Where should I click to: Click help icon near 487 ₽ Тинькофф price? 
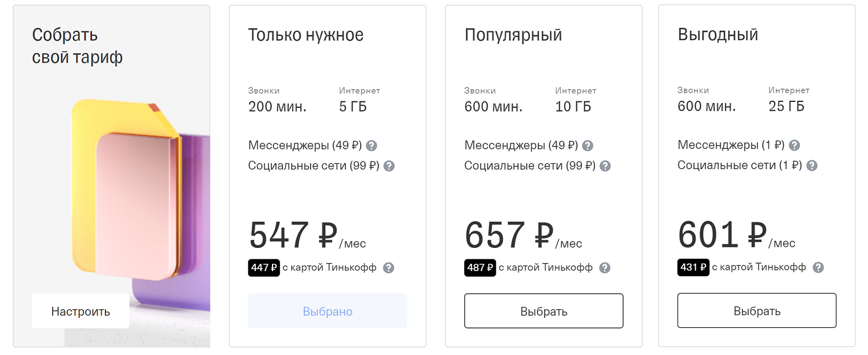605,268
